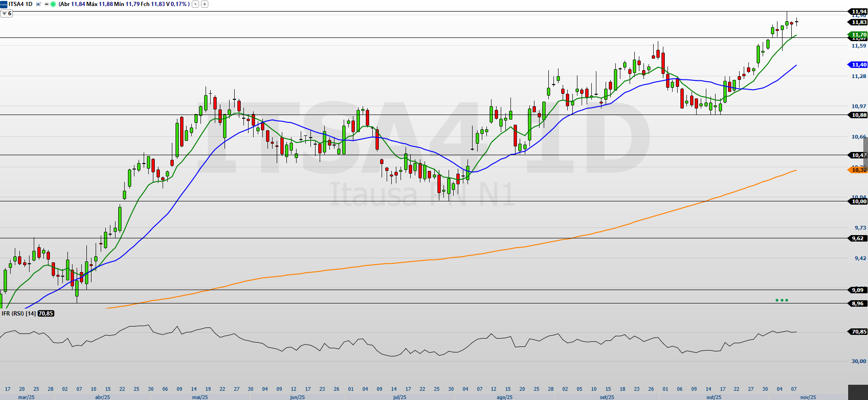Viewport: 868px width, 400px height.
Task: Click the vertical scrollbar handle on the price axis
Action: [x=866, y=152]
